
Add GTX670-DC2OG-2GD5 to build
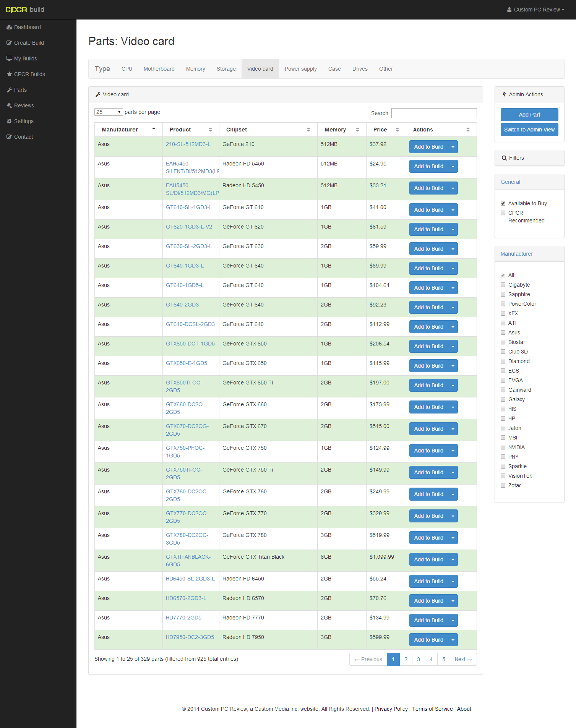pos(429,429)
